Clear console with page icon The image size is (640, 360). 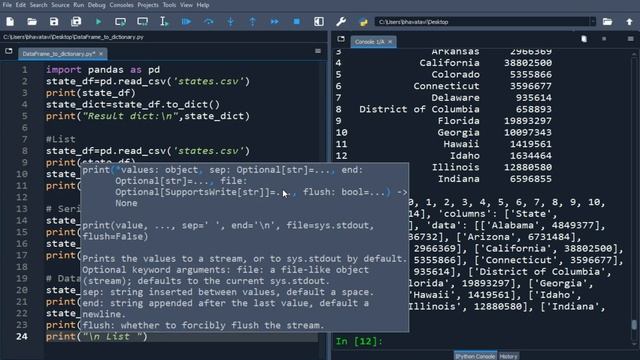584,39
